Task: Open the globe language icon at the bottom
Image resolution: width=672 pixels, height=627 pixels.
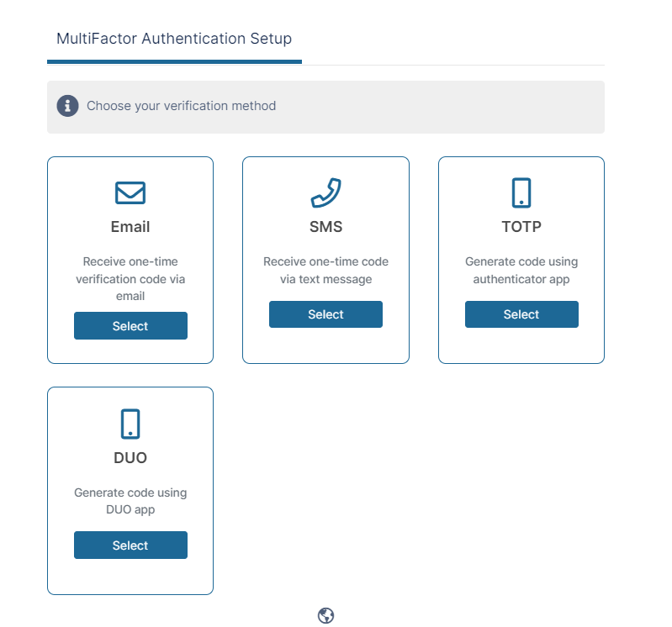Action: coord(326,616)
